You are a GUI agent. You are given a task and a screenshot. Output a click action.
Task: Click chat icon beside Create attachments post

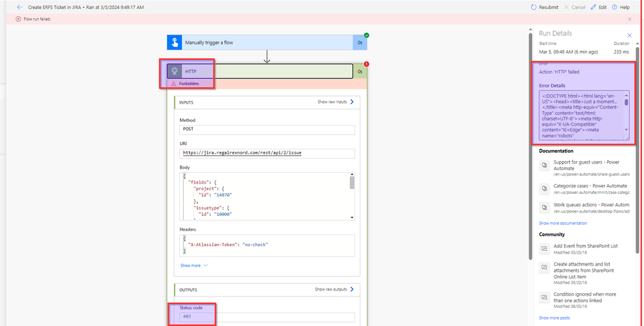(544, 267)
